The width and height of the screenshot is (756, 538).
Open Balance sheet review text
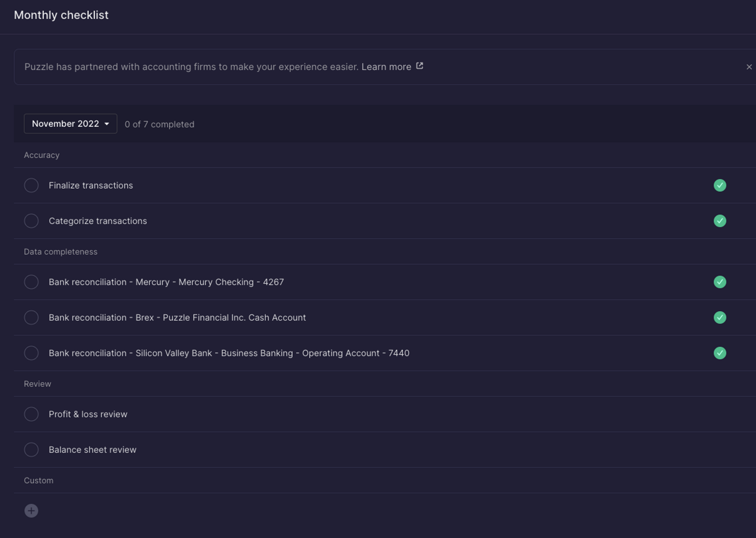coord(92,450)
